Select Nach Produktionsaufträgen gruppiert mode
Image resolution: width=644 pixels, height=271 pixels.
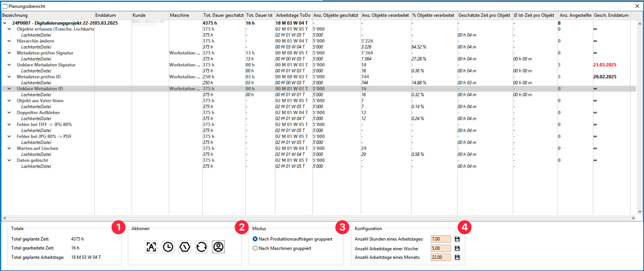tap(255, 239)
